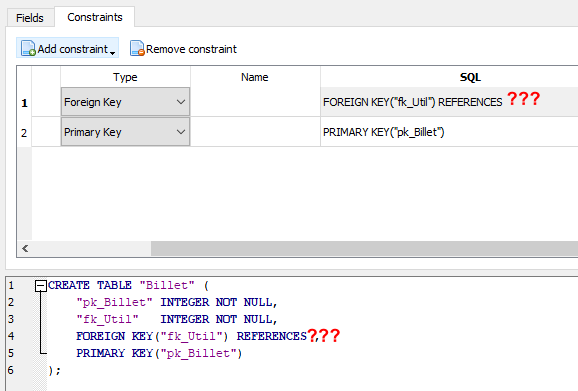Screen dimensions: 578x391
Task: Open the Primary Key type dropdown
Action: click(125, 132)
